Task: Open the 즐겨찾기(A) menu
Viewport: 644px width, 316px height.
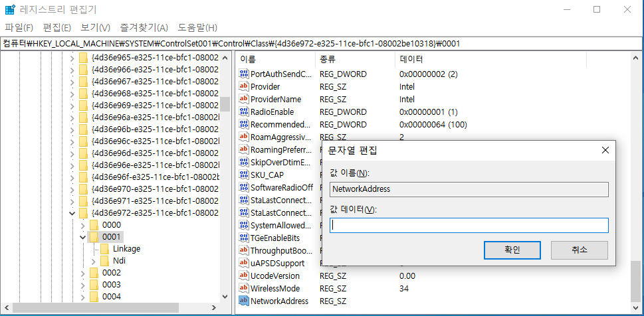Action: tap(144, 28)
